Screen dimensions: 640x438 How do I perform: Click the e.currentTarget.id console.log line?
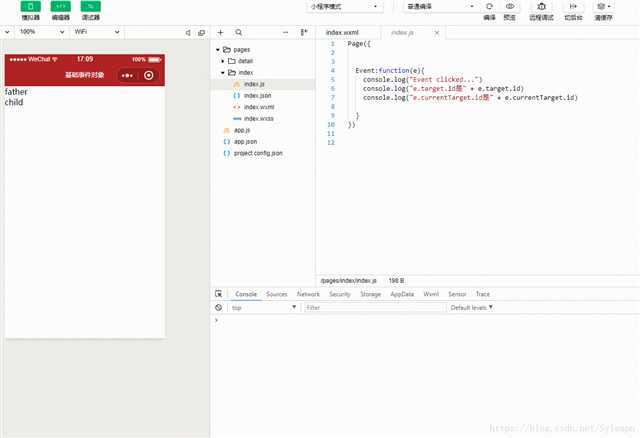pyautogui.click(x=470, y=98)
